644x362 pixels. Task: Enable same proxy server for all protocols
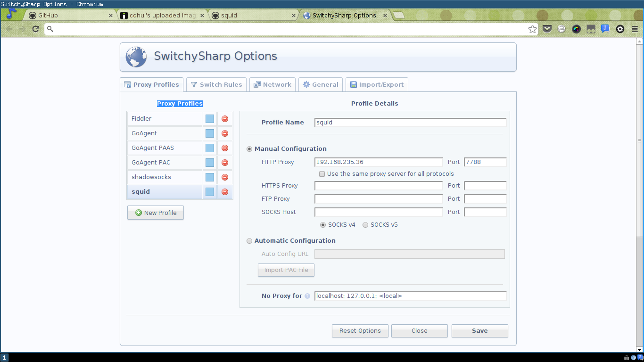(322, 174)
